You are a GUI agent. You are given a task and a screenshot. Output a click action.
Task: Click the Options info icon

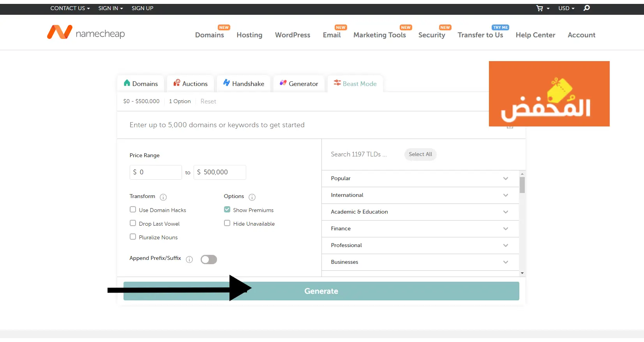(x=252, y=197)
